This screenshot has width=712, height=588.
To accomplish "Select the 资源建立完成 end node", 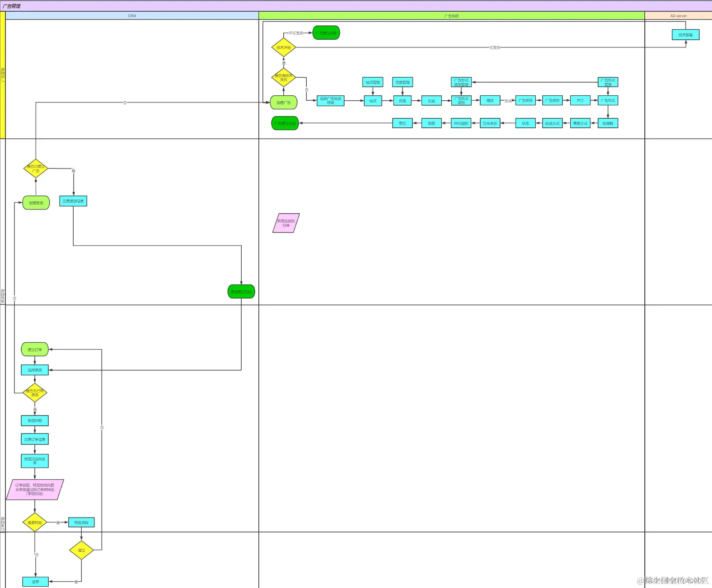I will [241, 292].
